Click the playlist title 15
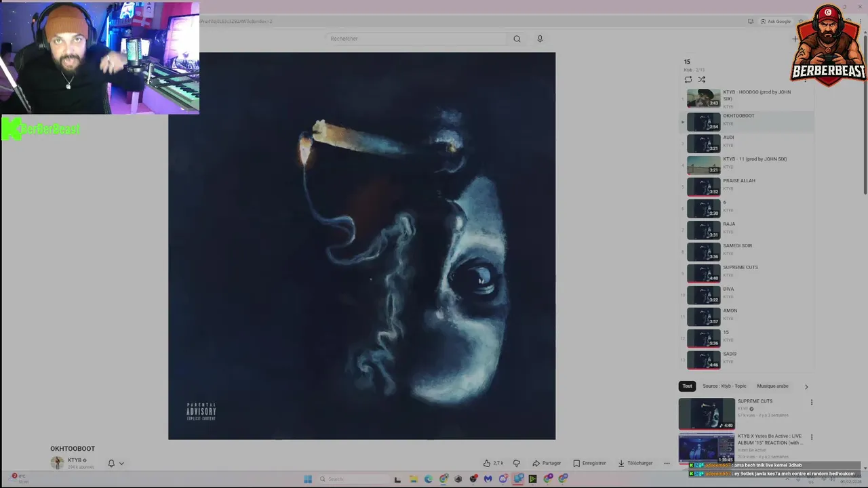This screenshot has width=868, height=488. pyautogui.click(x=687, y=62)
